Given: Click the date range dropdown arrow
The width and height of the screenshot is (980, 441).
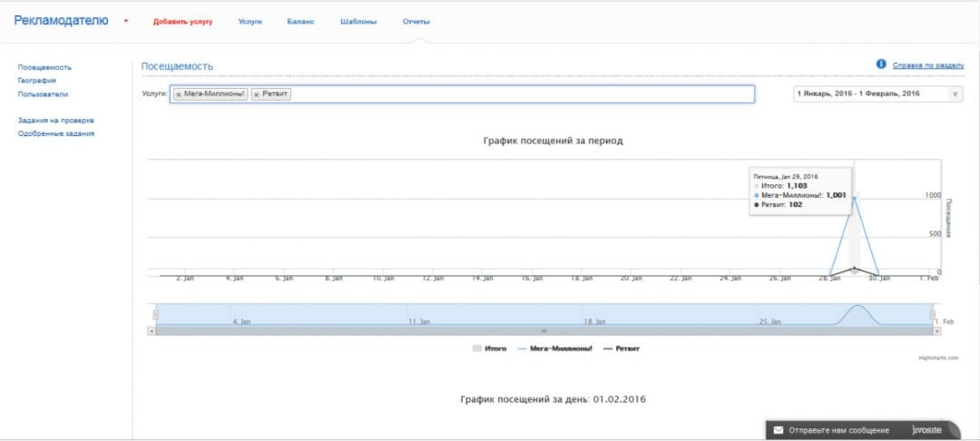Looking at the screenshot, I should click(x=955, y=95).
